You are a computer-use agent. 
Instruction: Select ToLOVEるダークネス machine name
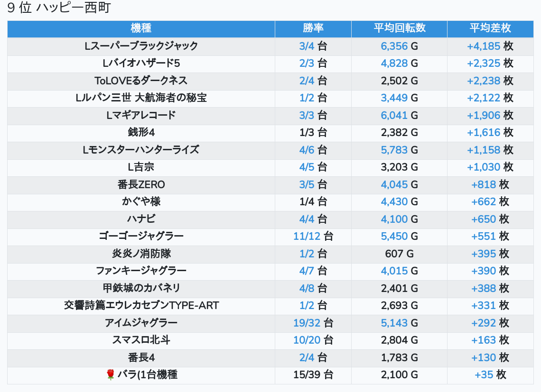pyautogui.click(x=141, y=81)
